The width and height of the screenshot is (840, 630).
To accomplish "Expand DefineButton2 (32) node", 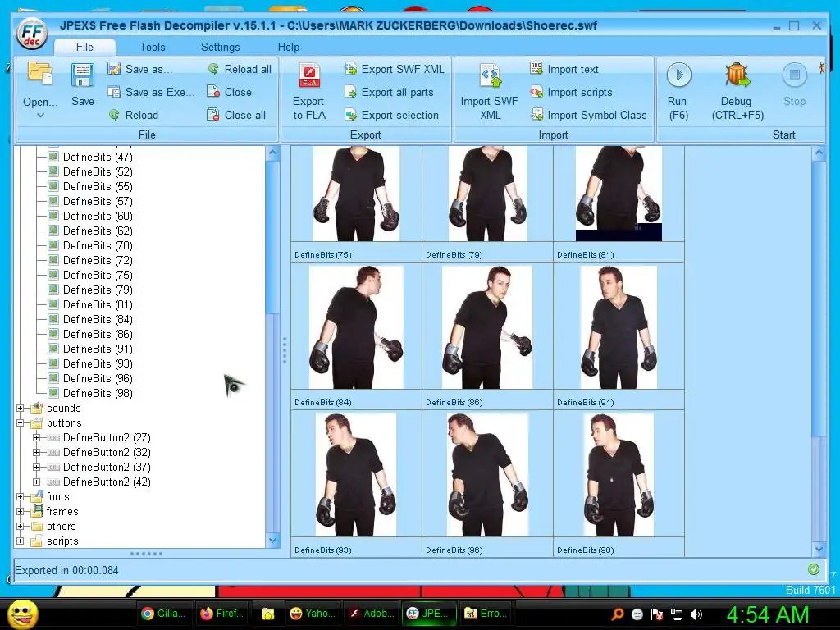I will (x=36, y=453).
